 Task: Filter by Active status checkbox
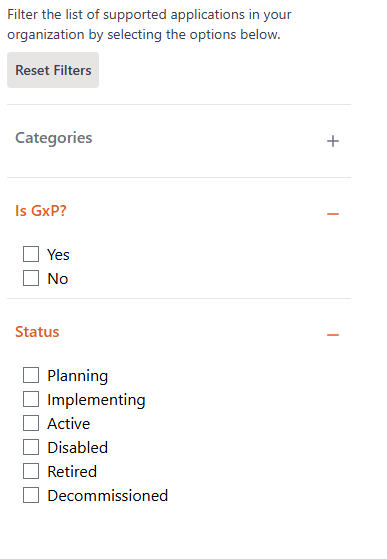coord(31,423)
